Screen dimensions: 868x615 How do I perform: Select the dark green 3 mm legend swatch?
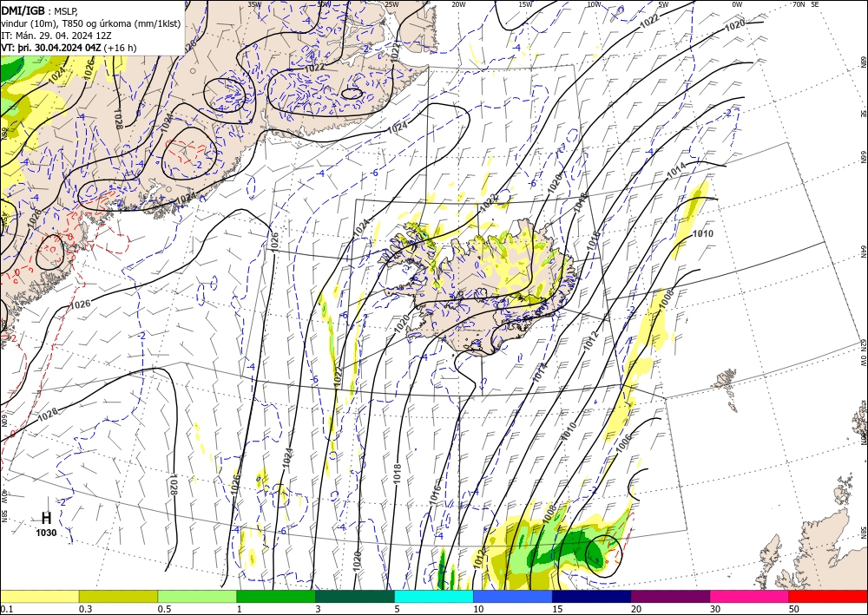click(x=355, y=596)
